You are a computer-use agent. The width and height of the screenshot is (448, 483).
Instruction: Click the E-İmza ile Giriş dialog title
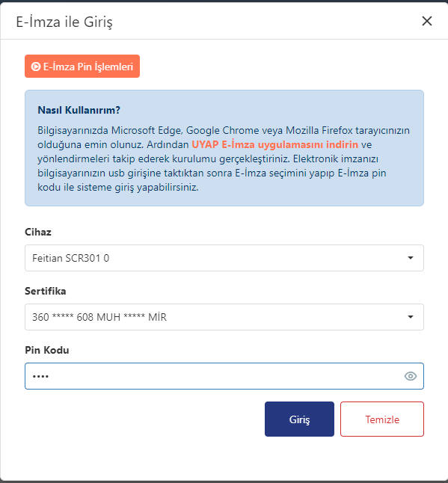tap(64, 22)
